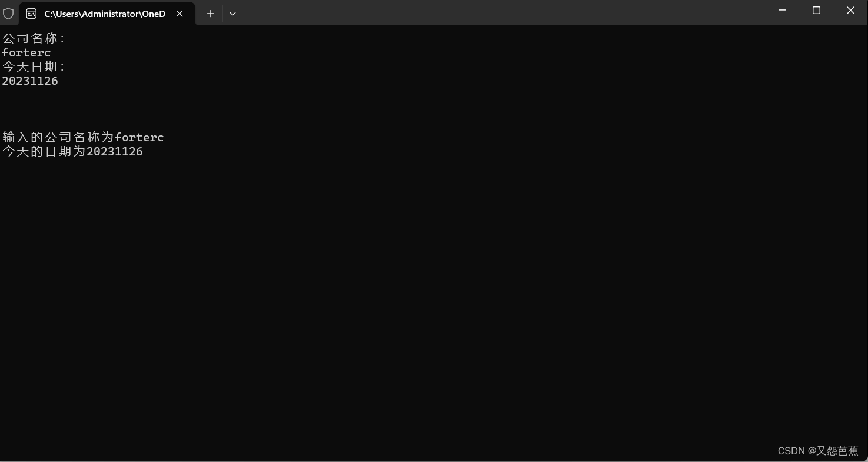This screenshot has height=462, width=868.
Task: Click the text '公司名称：' prompt line
Action: click(x=34, y=38)
